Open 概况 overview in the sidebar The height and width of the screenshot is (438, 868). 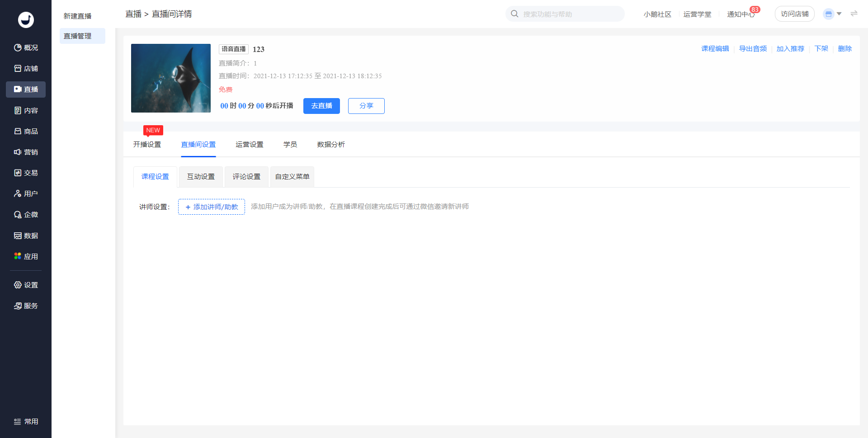(26, 47)
